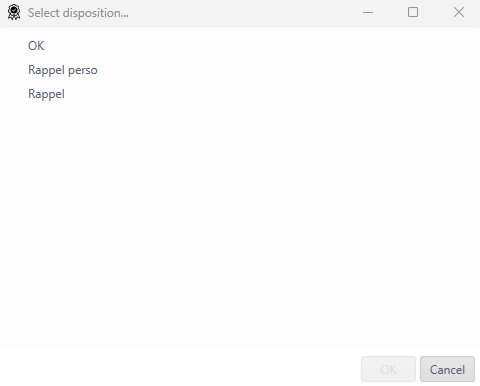Maximize the Select disposition dialog
The image size is (480, 386).
point(413,12)
